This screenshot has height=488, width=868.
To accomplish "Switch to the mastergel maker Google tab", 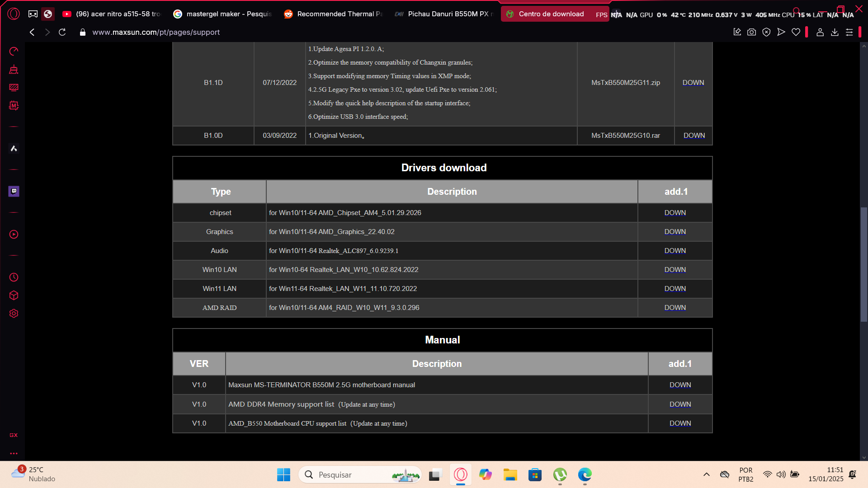I will click(x=222, y=14).
